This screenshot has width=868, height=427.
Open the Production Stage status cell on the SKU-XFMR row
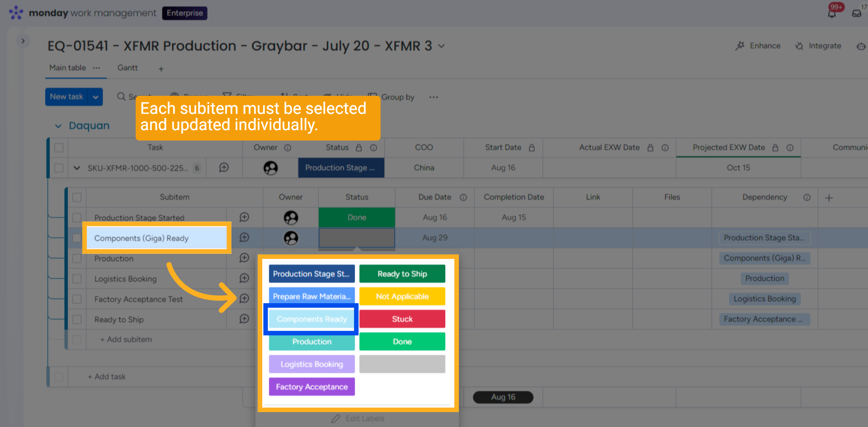tap(341, 168)
